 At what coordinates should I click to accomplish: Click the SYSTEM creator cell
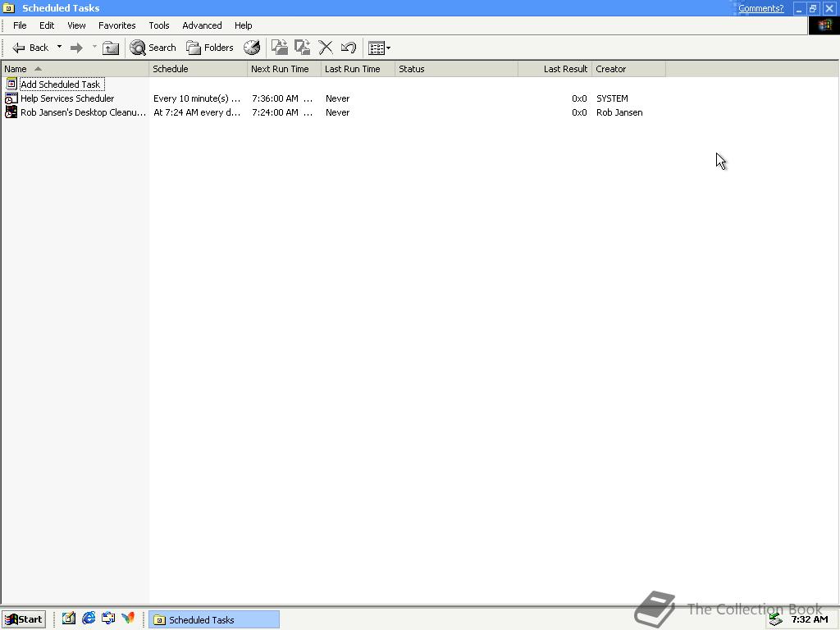pyautogui.click(x=612, y=98)
